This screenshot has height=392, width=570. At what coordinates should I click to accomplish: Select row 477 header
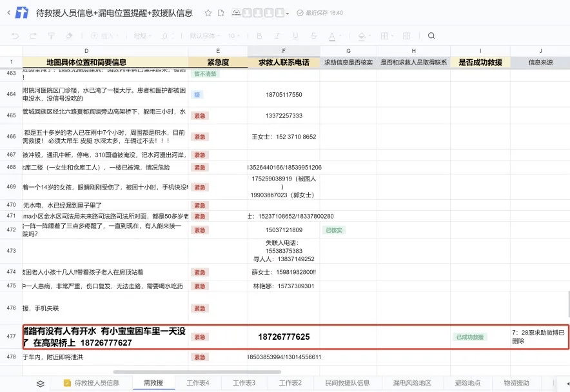point(11,337)
